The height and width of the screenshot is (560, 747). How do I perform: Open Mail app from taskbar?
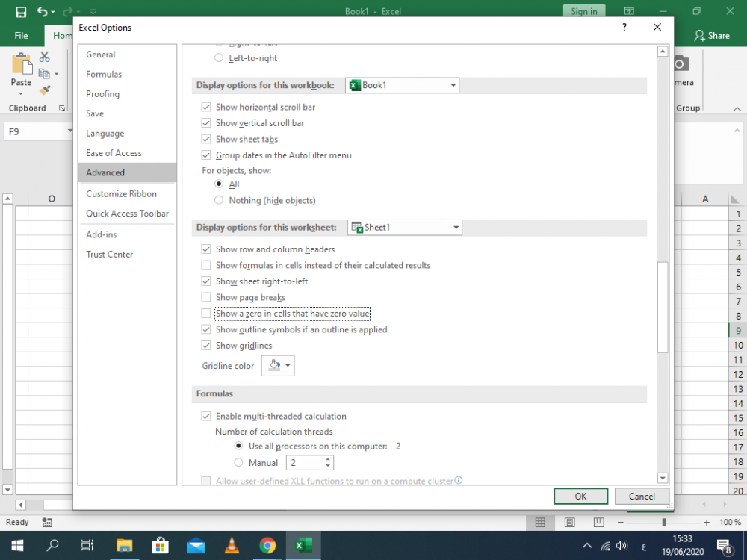[196, 546]
